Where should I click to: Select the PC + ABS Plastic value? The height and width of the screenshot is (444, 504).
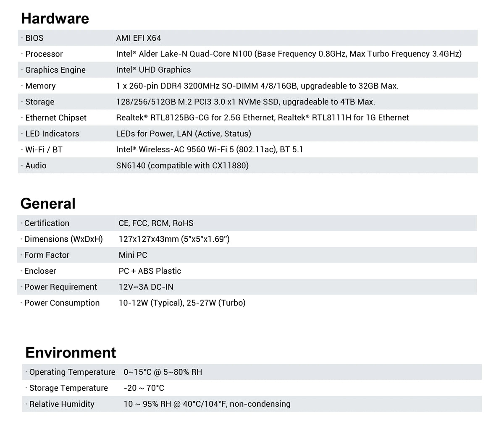(x=150, y=271)
